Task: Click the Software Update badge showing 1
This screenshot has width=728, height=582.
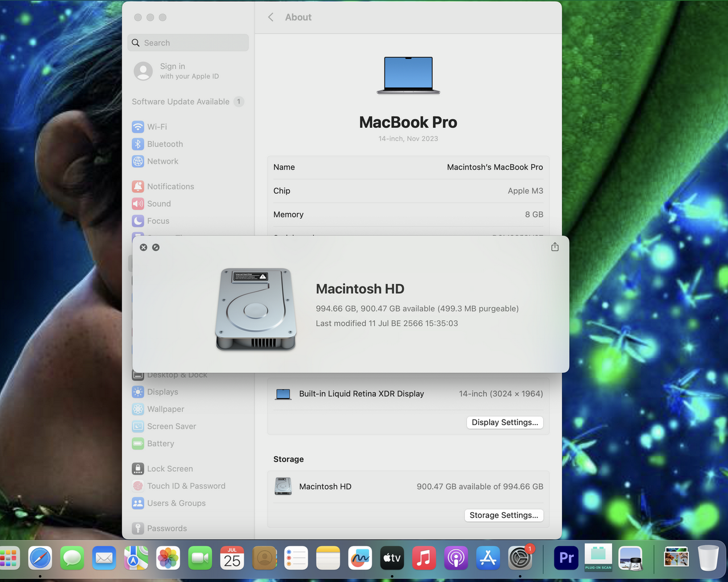Action: click(239, 102)
